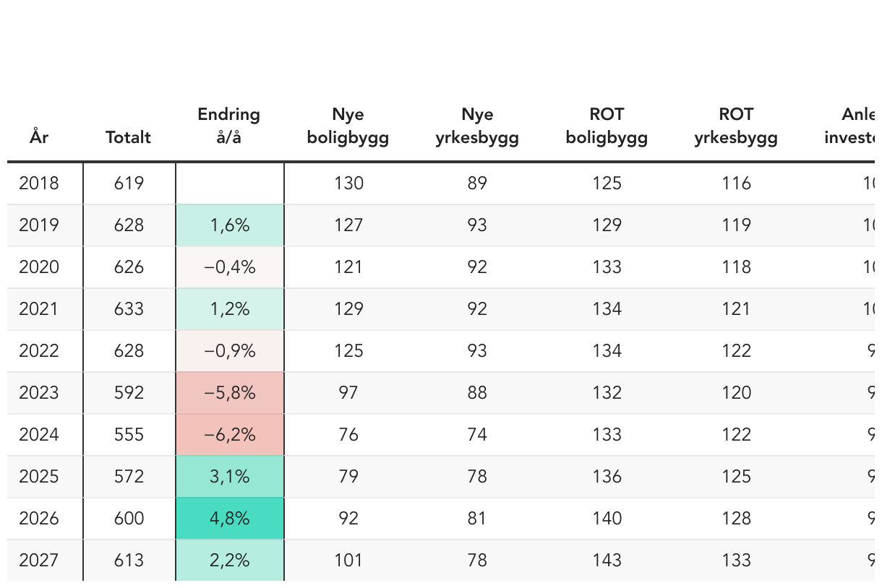This screenshot has height=588, width=882.
Task: Click the "ROT boligbygg" column header
Action: [607, 125]
